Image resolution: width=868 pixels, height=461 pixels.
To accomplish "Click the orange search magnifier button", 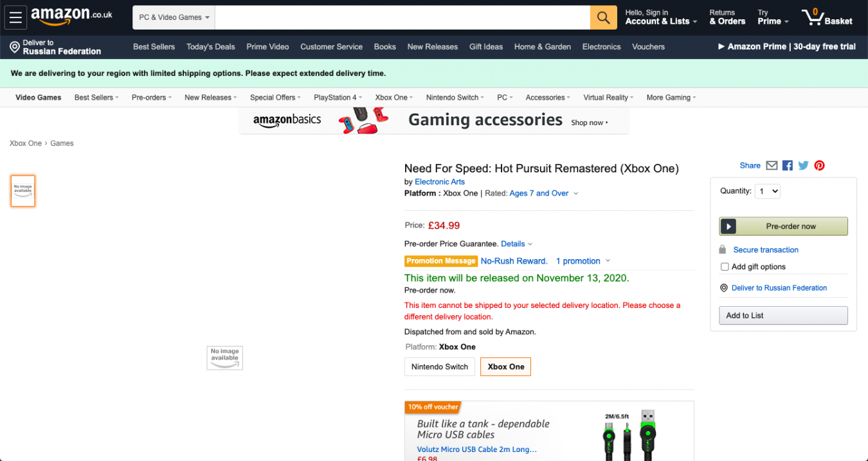I will click(603, 17).
